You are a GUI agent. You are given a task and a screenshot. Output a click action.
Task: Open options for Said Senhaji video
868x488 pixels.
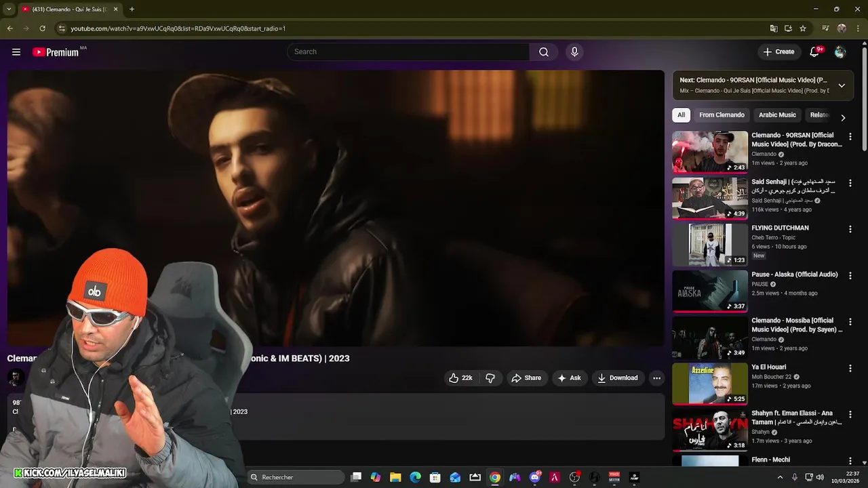coord(850,183)
